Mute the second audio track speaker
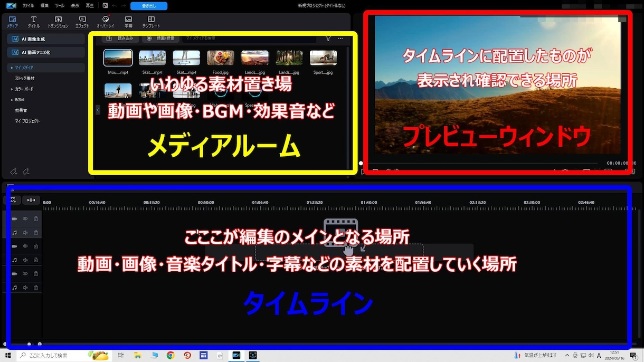This screenshot has width=644, height=362. (x=25, y=260)
